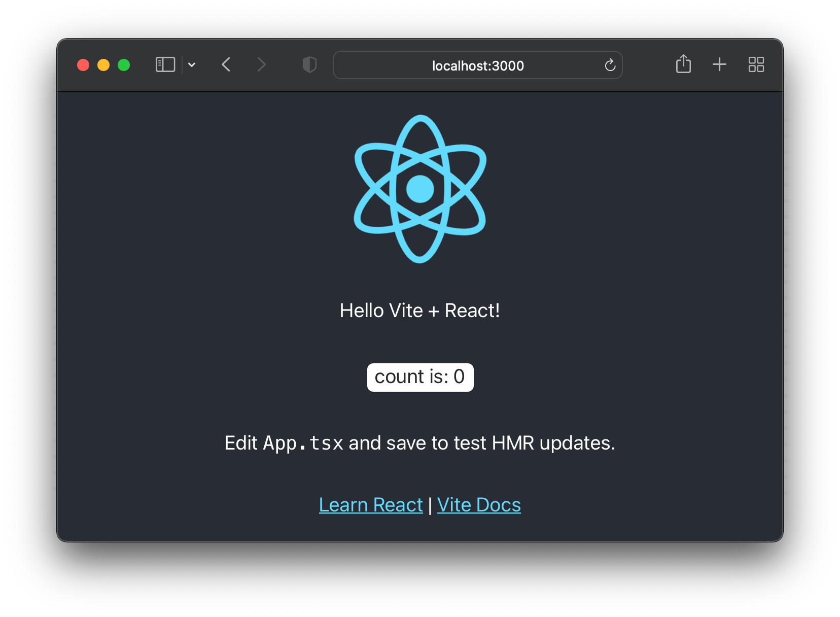This screenshot has height=617, width=840.
Task: Go back to the previous page
Action: pyautogui.click(x=226, y=65)
